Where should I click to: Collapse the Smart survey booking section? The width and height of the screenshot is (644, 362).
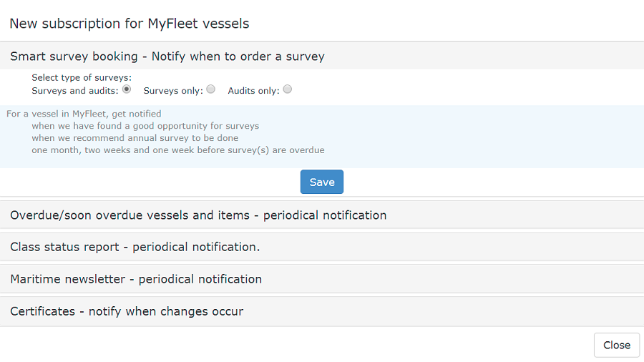tap(167, 56)
